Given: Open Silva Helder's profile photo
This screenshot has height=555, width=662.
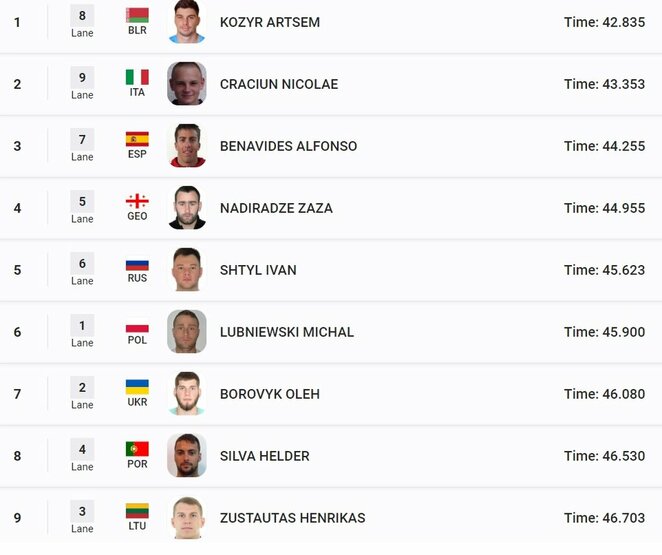Looking at the screenshot, I should tap(187, 455).
